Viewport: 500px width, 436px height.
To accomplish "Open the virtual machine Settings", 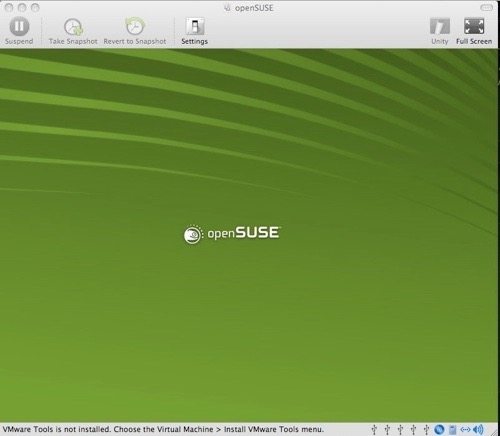I will pos(195,31).
